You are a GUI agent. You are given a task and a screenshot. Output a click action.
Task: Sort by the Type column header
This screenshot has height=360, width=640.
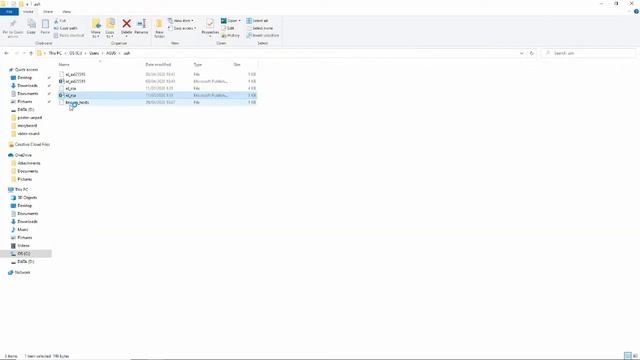coord(198,64)
